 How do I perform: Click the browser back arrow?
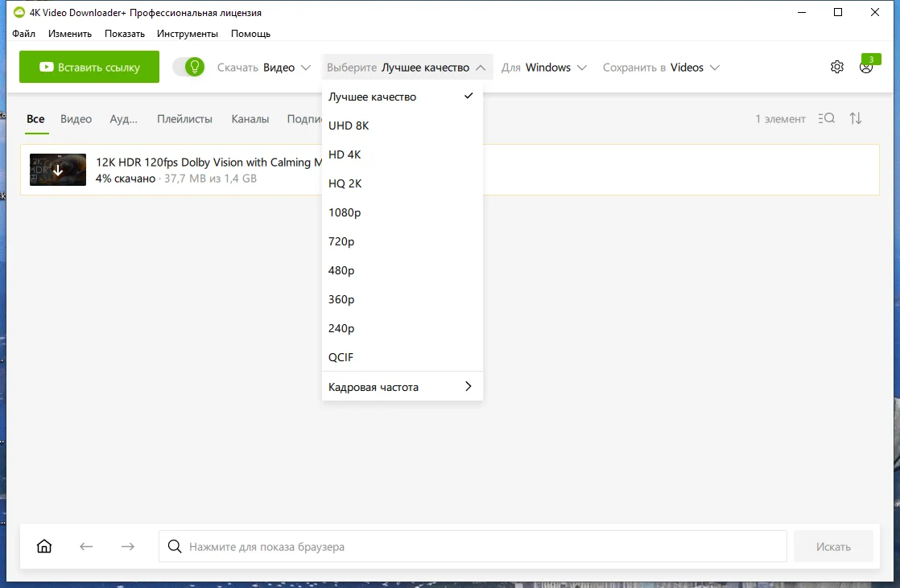pos(86,547)
